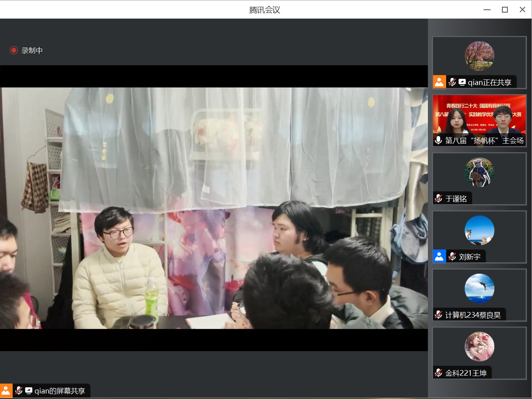Click qian's muted microphone icon

[x=452, y=82]
